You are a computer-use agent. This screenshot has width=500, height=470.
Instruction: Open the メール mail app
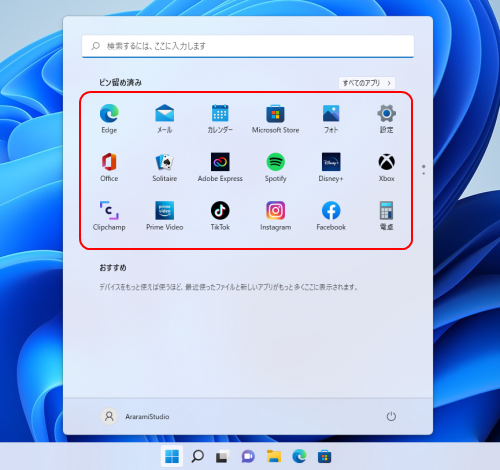(165, 118)
